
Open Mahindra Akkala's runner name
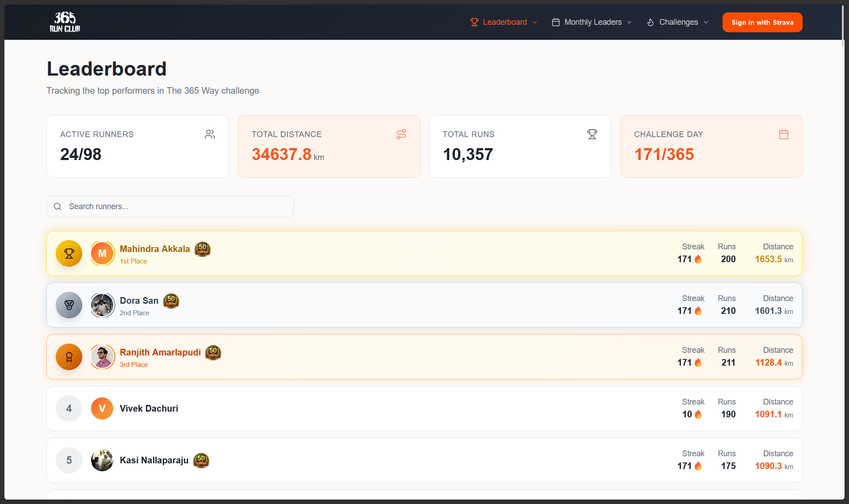coord(155,249)
